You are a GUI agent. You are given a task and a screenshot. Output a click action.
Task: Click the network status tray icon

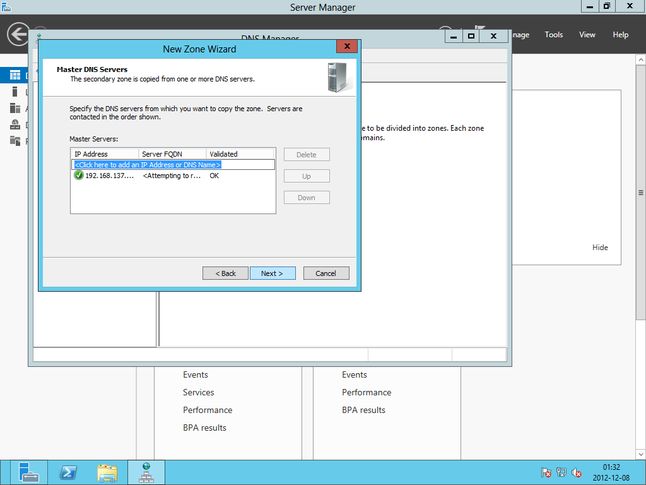tap(561, 473)
